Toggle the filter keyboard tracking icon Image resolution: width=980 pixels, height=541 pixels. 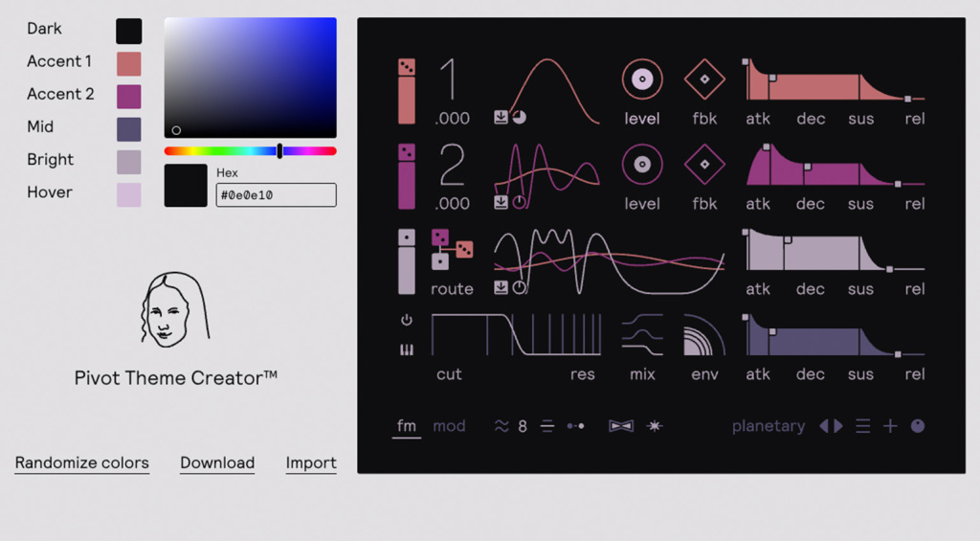[407, 350]
